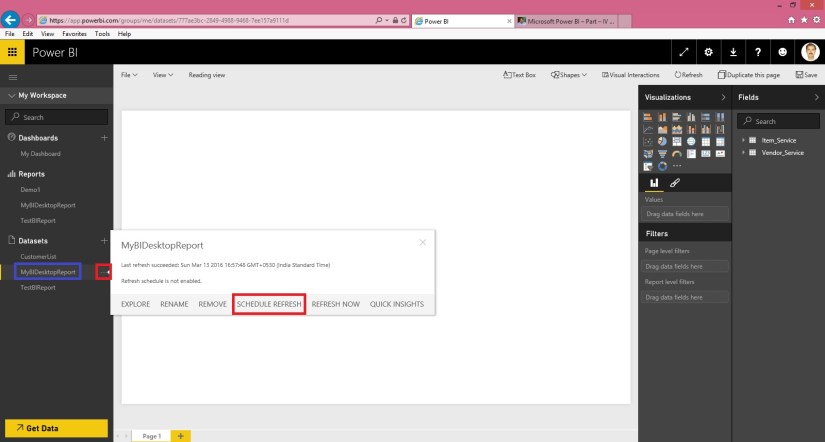The width and height of the screenshot is (825, 442).
Task: Close the MyBIDesktopReport popup
Action: [x=422, y=243]
